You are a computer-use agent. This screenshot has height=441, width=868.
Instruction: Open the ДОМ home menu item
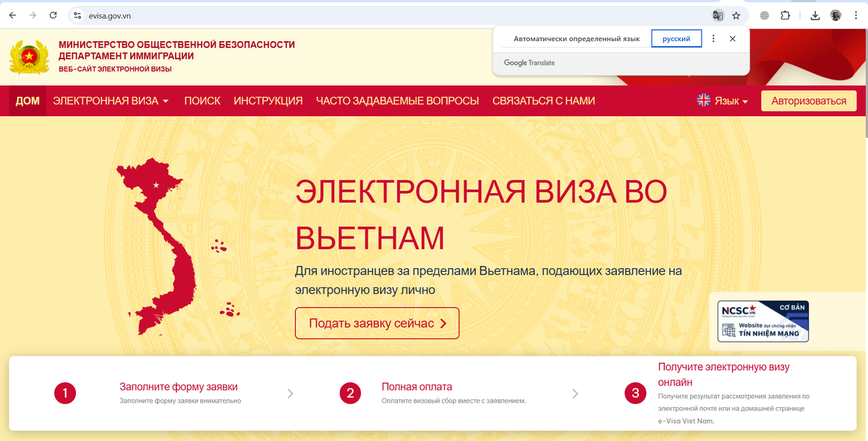click(27, 100)
